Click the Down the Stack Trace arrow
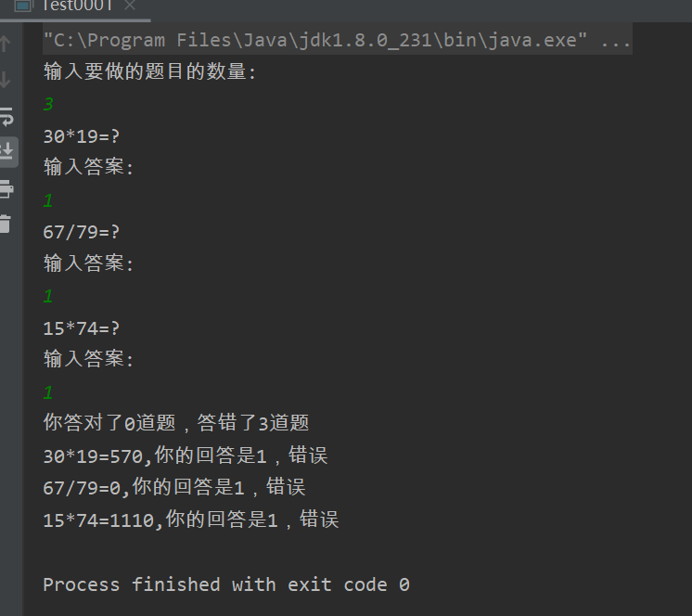The width and height of the screenshot is (692, 616). [x=6, y=81]
